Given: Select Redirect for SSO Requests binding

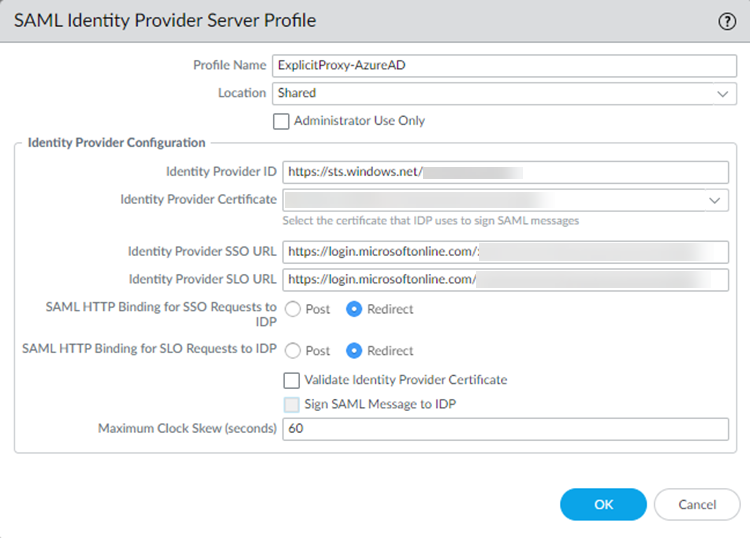Looking at the screenshot, I should click(x=354, y=309).
